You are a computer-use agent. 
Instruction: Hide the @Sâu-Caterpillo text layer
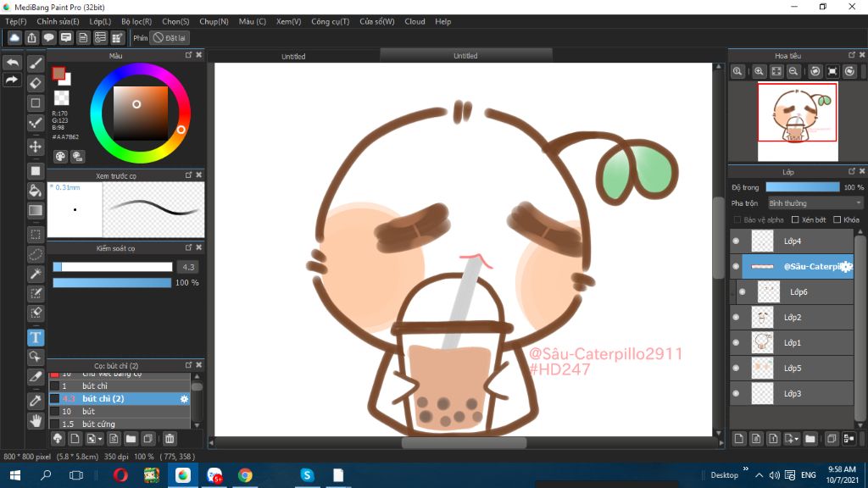[x=736, y=266]
